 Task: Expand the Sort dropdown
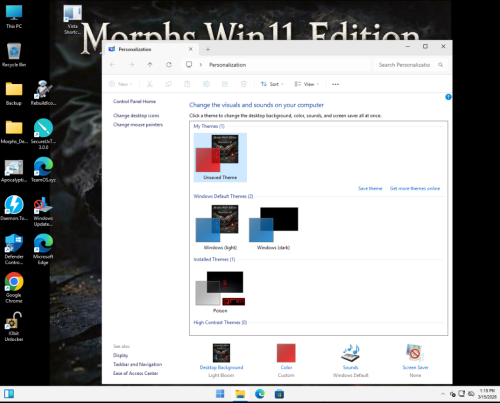pos(272,84)
